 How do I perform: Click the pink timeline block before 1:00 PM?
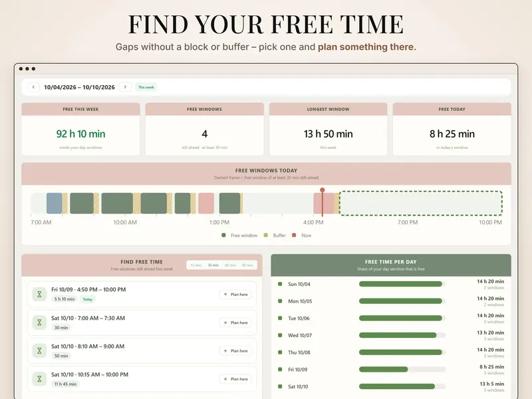click(206, 203)
